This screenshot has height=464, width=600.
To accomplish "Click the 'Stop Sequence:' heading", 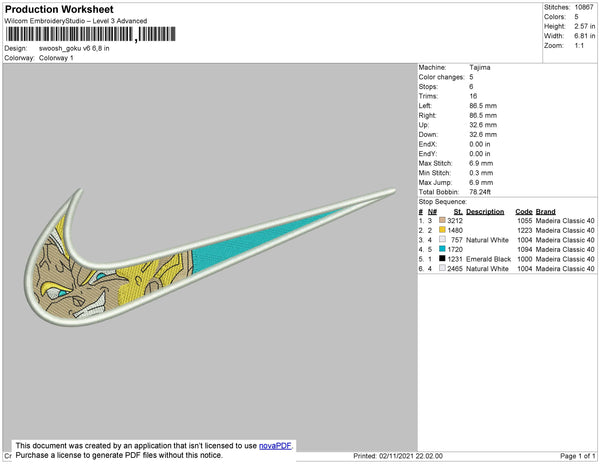I will (442, 202).
